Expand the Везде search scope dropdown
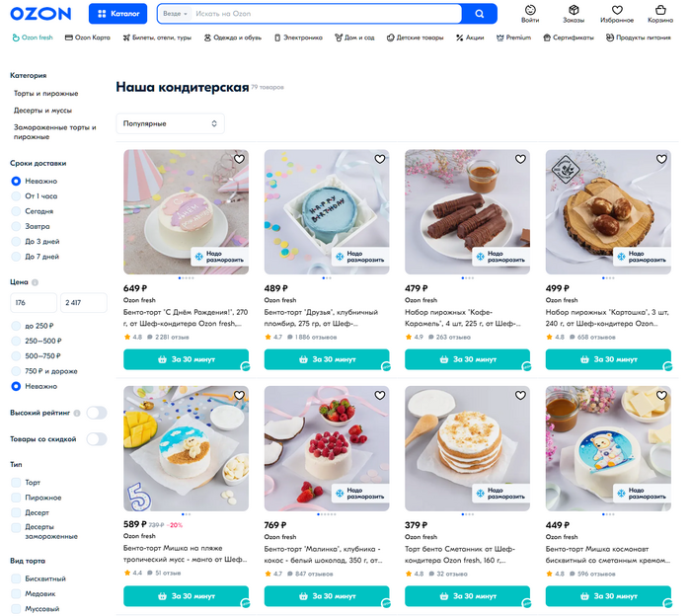This screenshot has height=616, width=691. click(175, 14)
